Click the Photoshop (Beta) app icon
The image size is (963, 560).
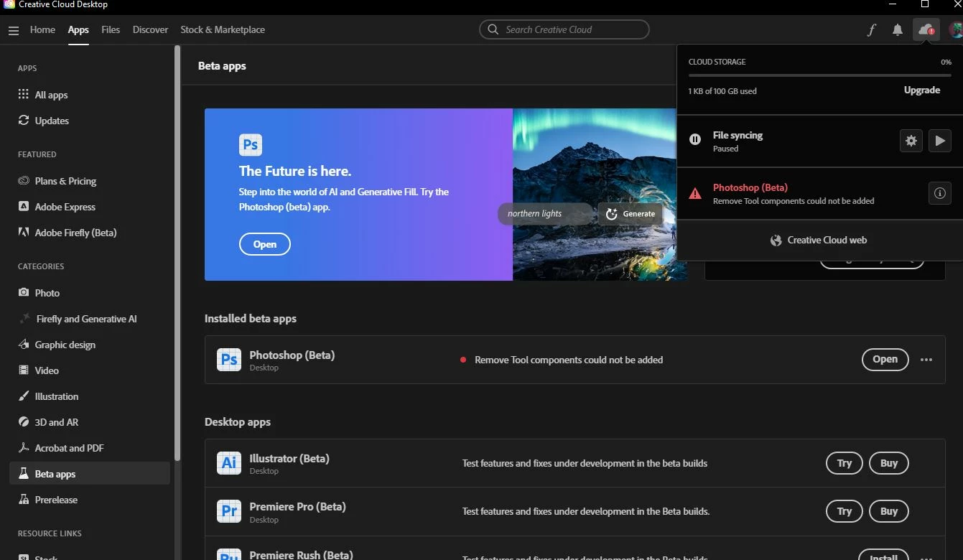click(229, 360)
